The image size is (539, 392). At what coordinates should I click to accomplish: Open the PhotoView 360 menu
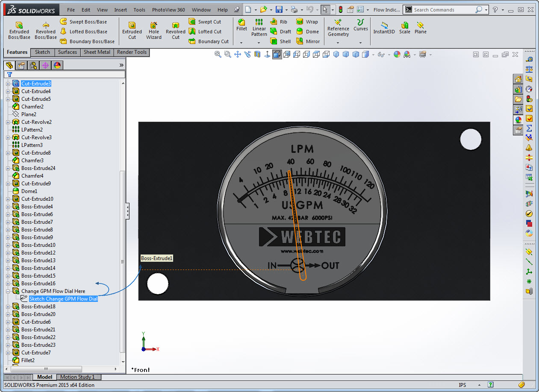(x=168, y=10)
